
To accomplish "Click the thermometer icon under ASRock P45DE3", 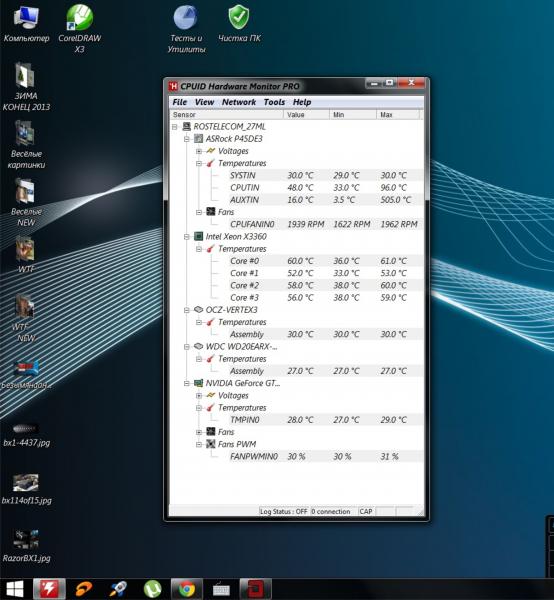I will pos(210,163).
